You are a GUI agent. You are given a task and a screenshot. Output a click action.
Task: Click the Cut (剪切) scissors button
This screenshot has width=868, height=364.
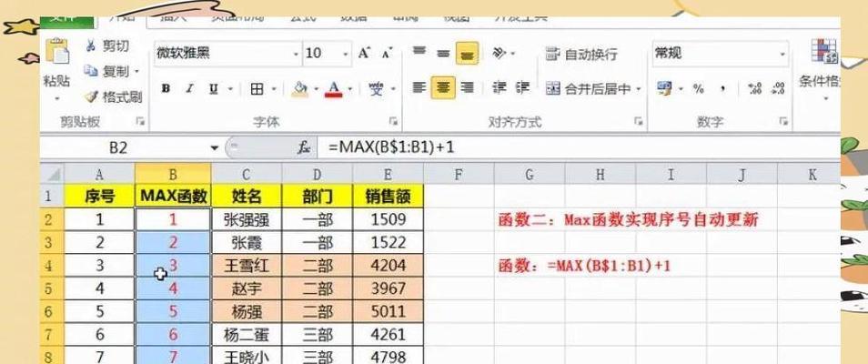point(106,46)
